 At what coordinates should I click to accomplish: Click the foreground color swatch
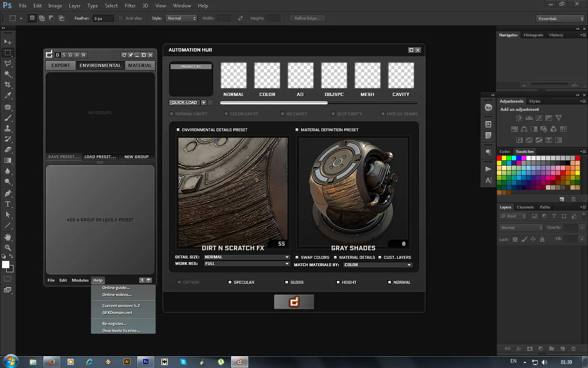pyautogui.click(x=6, y=265)
